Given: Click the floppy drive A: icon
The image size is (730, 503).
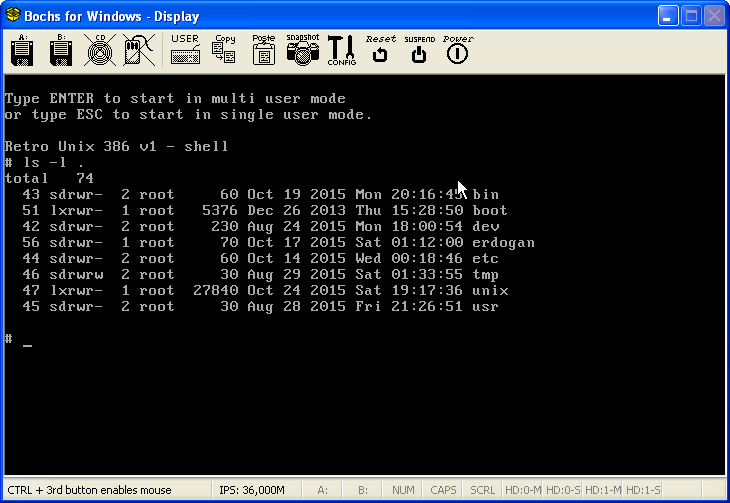Looking at the screenshot, I should coord(22,50).
